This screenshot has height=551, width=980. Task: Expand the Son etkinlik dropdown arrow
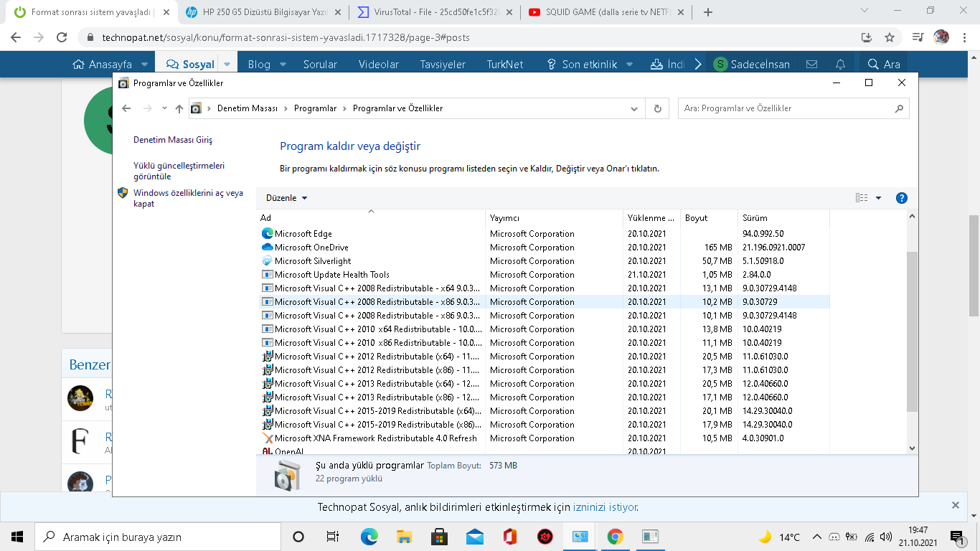(x=630, y=65)
